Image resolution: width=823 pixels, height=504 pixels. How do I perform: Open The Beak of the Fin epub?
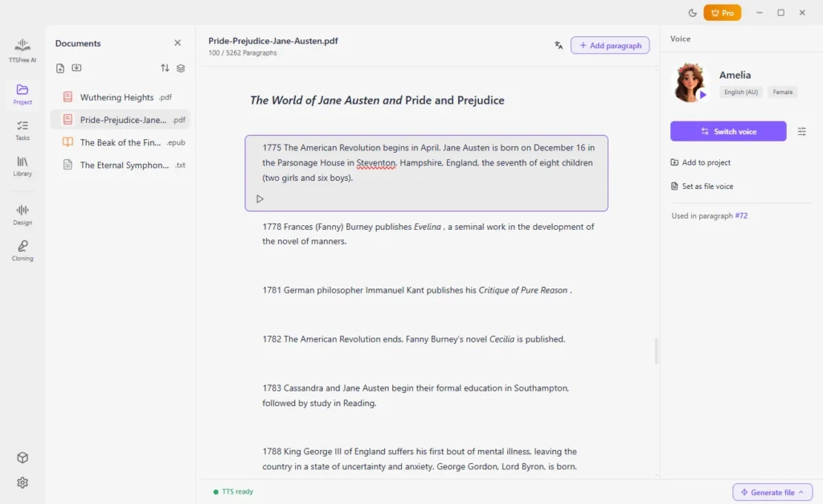coord(121,142)
